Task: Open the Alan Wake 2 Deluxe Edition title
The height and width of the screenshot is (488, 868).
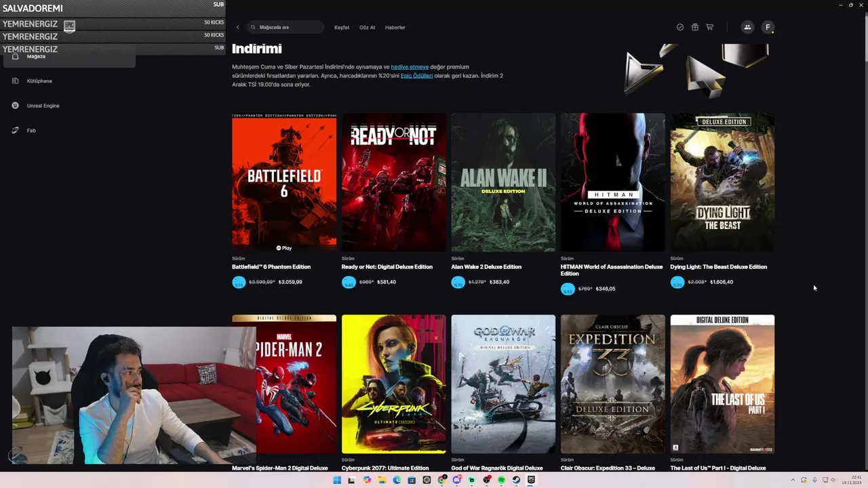Action: [x=486, y=266]
